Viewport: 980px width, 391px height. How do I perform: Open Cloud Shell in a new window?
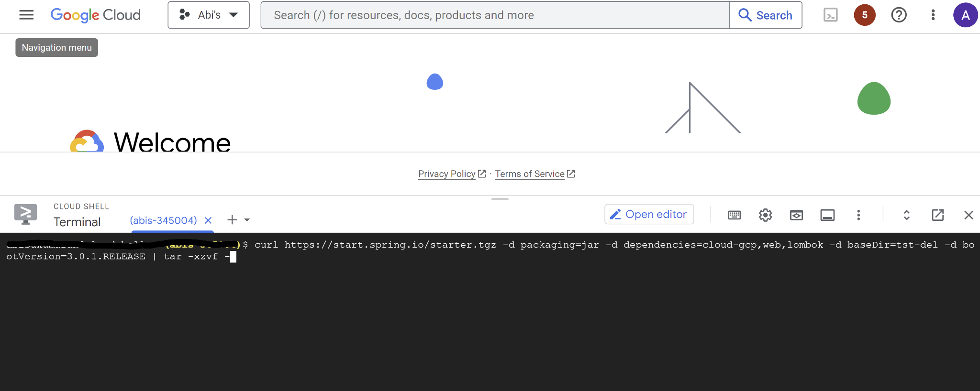(x=937, y=215)
